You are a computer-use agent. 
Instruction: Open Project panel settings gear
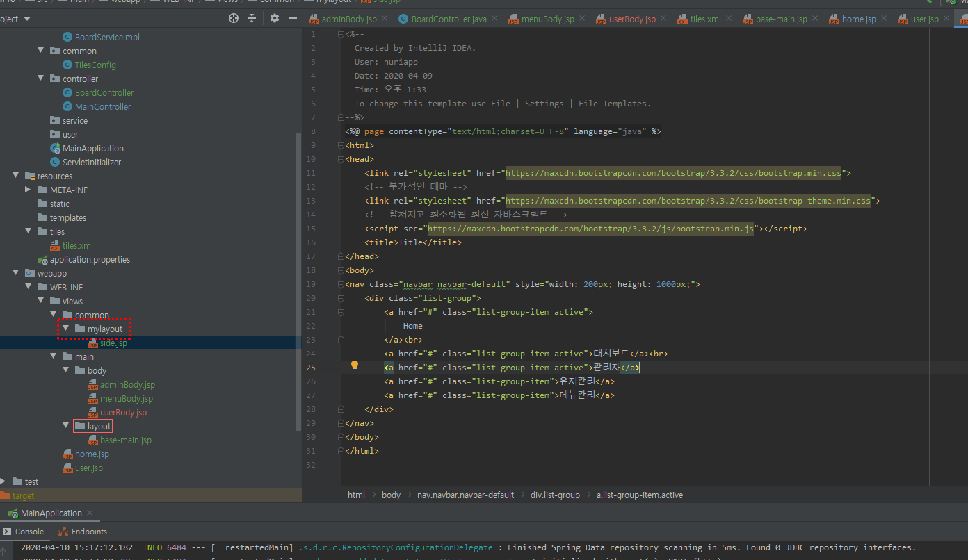(x=275, y=19)
